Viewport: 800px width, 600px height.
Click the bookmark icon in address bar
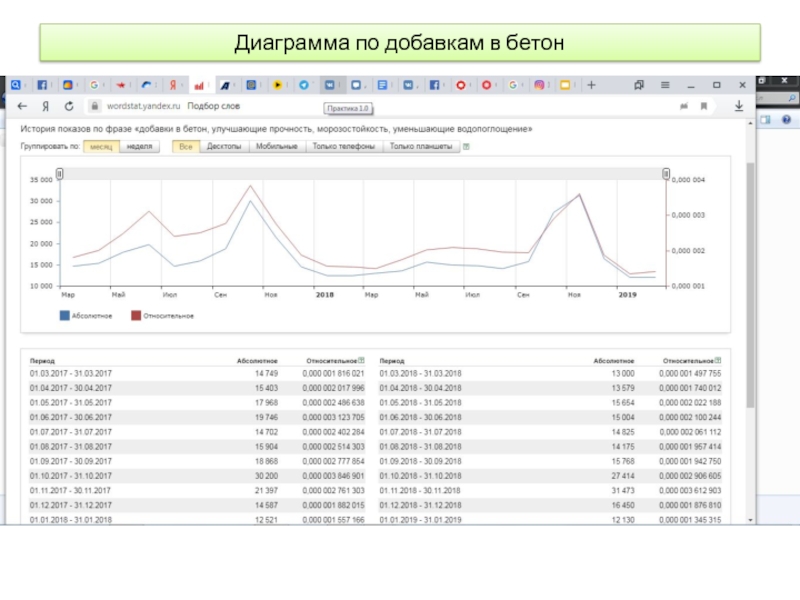click(706, 105)
